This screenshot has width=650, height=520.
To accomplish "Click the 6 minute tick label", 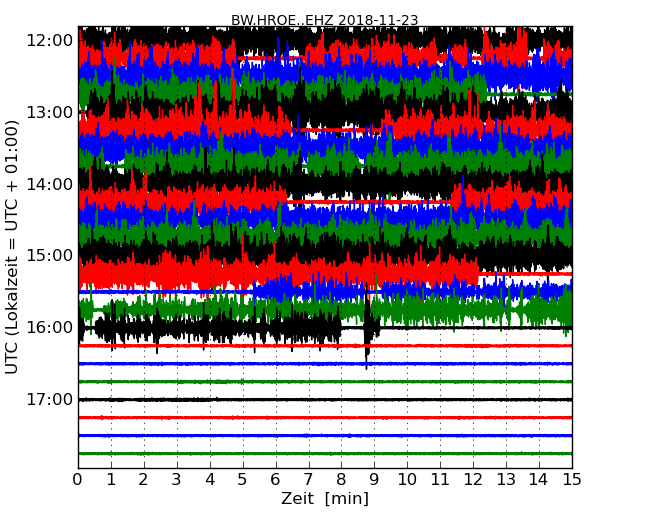I will [x=275, y=480].
